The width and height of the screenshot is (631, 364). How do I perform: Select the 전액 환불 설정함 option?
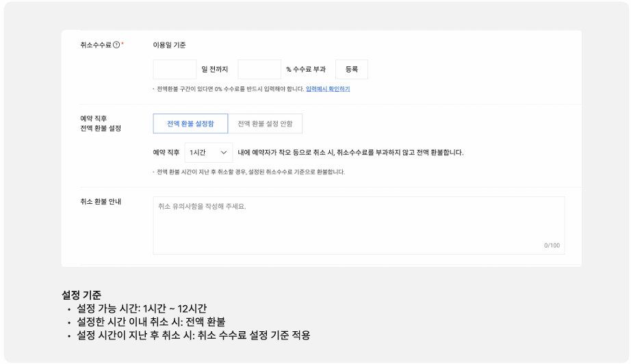click(x=190, y=124)
